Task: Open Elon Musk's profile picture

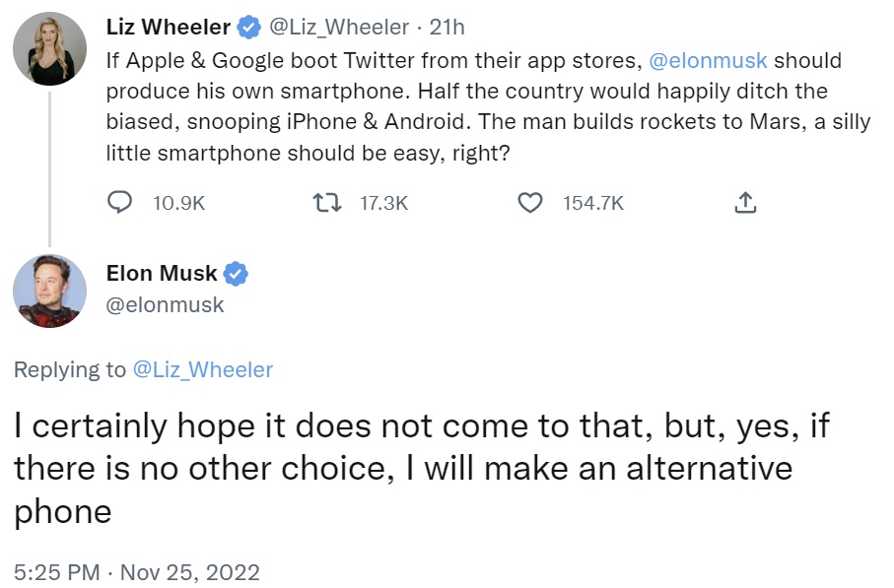Action: pos(49,292)
